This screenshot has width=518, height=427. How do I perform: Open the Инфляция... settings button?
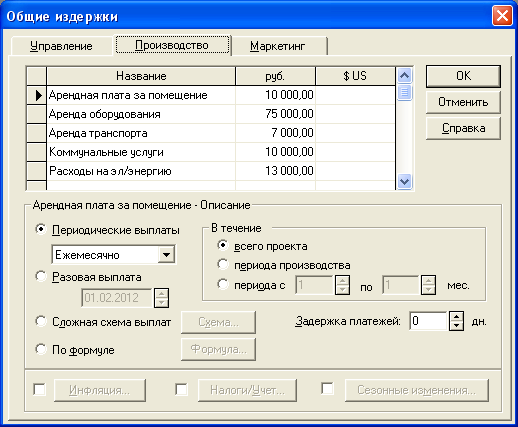(100, 390)
